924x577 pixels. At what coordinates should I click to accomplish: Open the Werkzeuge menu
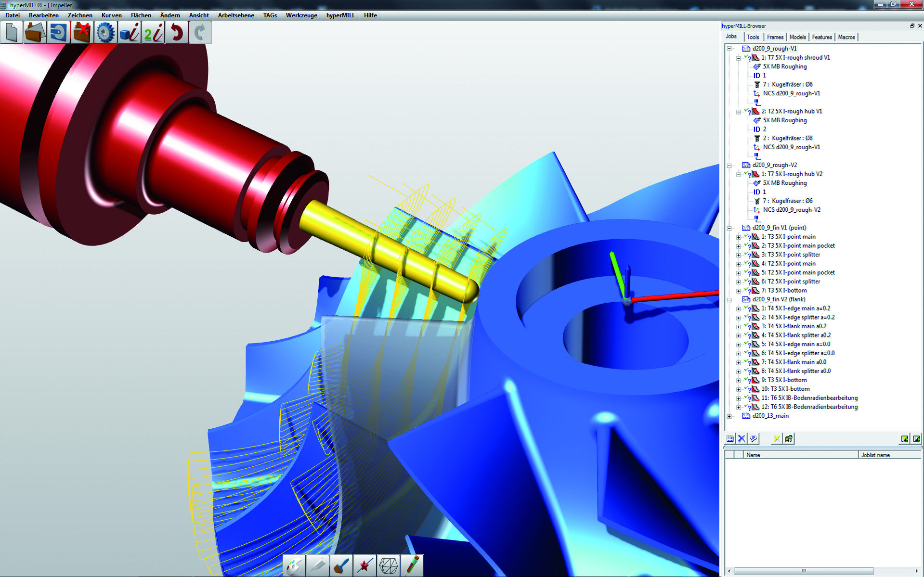[x=301, y=15]
